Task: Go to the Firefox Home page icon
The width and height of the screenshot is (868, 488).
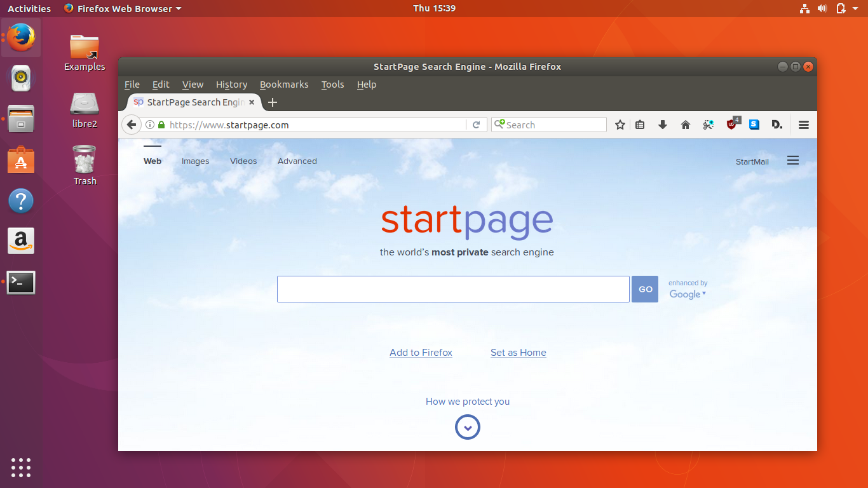Action: 686,125
